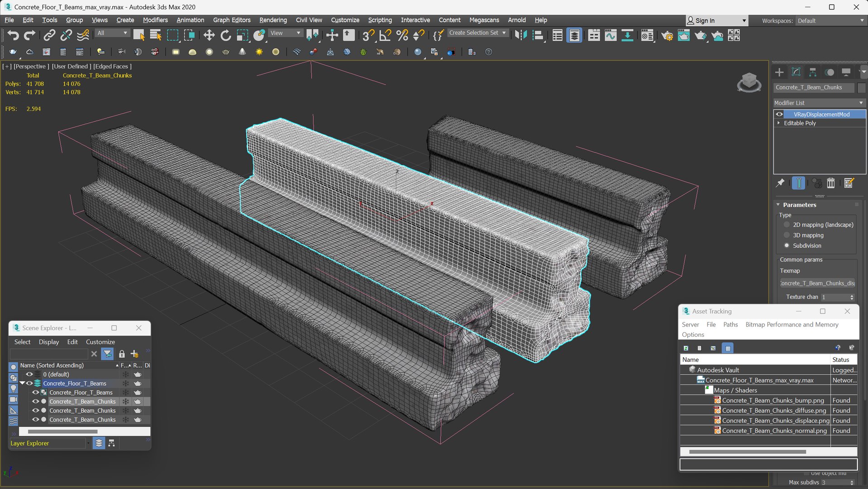Toggle the Percent Snap icon

coord(402,35)
